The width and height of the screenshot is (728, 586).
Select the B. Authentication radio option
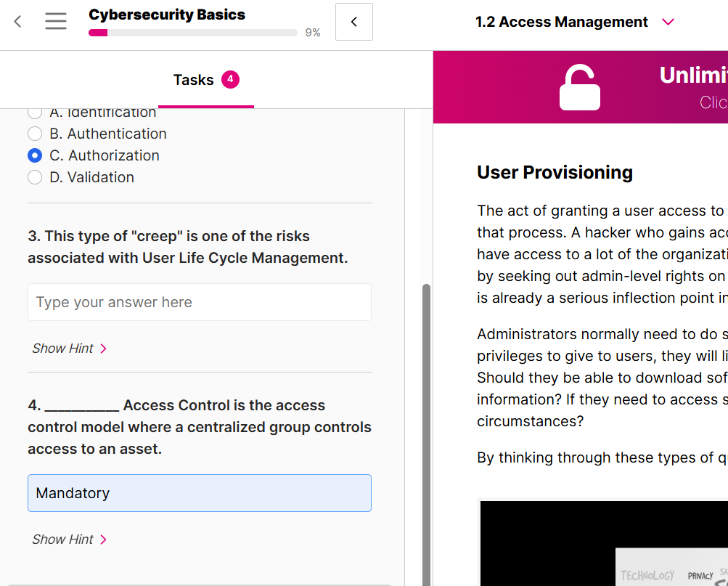[x=35, y=134]
